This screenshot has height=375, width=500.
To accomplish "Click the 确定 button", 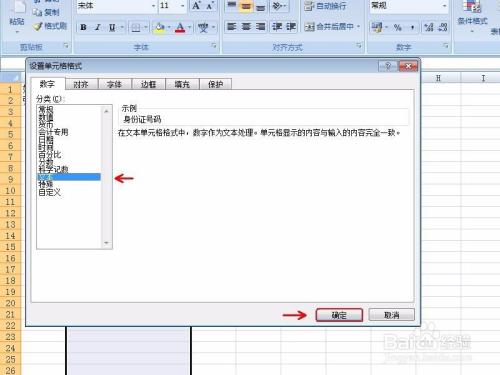I will pos(339,315).
